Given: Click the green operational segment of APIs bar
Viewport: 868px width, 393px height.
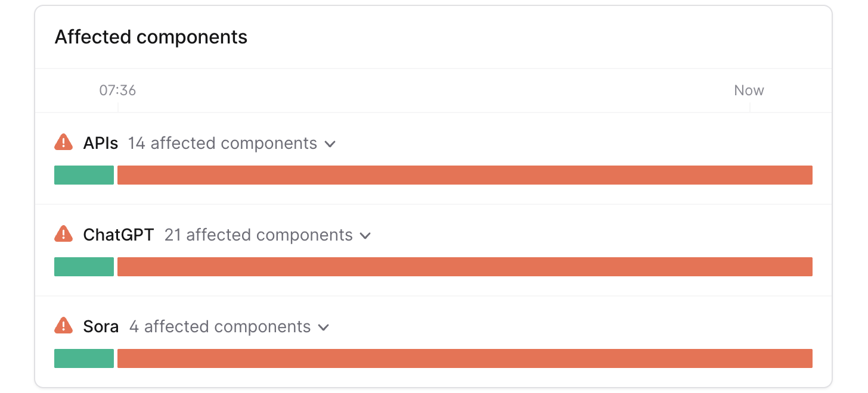Looking at the screenshot, I should pyautogui.click(x=84, y=175).
